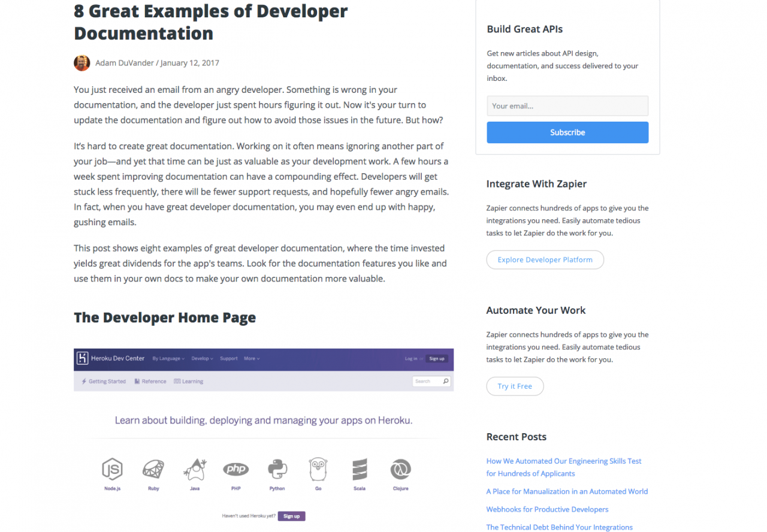Click The Developer Home Page heading
The height and width of the screenshot is (532, 767).
click(165, 318)
